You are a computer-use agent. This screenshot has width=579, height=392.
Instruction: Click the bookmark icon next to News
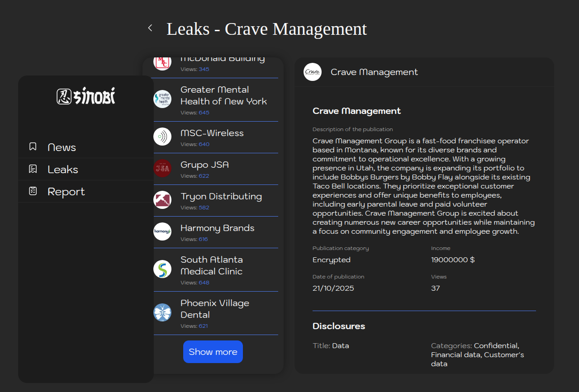tap(33, 146)
